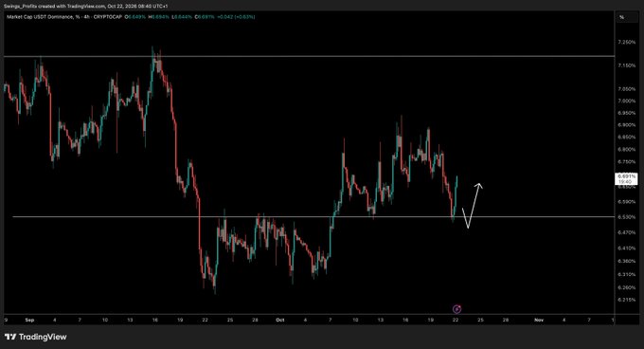Click the 6.950% price axis label
The width and height of the screenshot is (644, 349).
click(626, 113)
